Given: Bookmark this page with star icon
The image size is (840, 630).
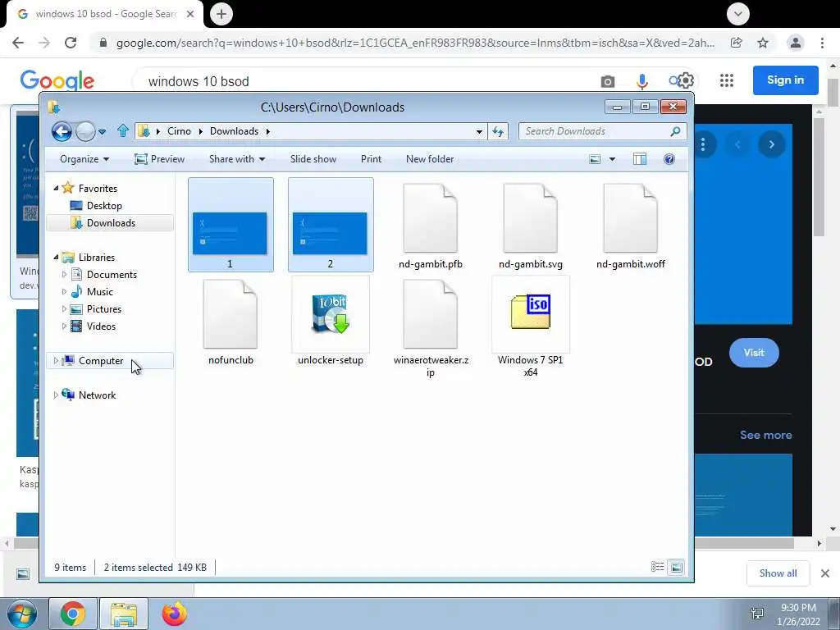Looking at the screenshot, I should point(763,43).
